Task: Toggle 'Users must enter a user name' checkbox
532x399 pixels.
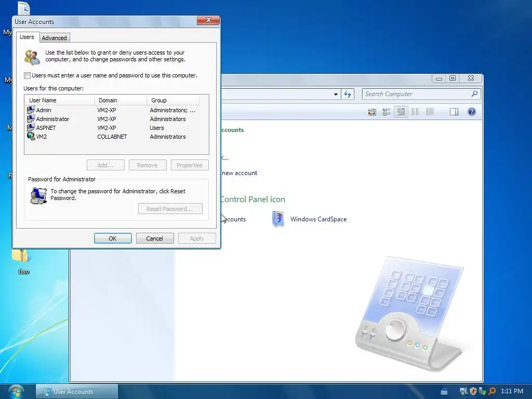Action: point(27,75)
